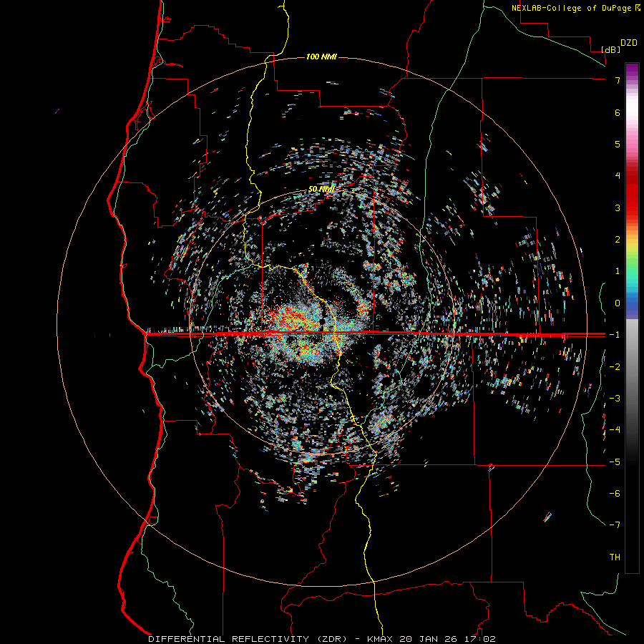Click the 4 value on color scale

click(x=618, y=176)
